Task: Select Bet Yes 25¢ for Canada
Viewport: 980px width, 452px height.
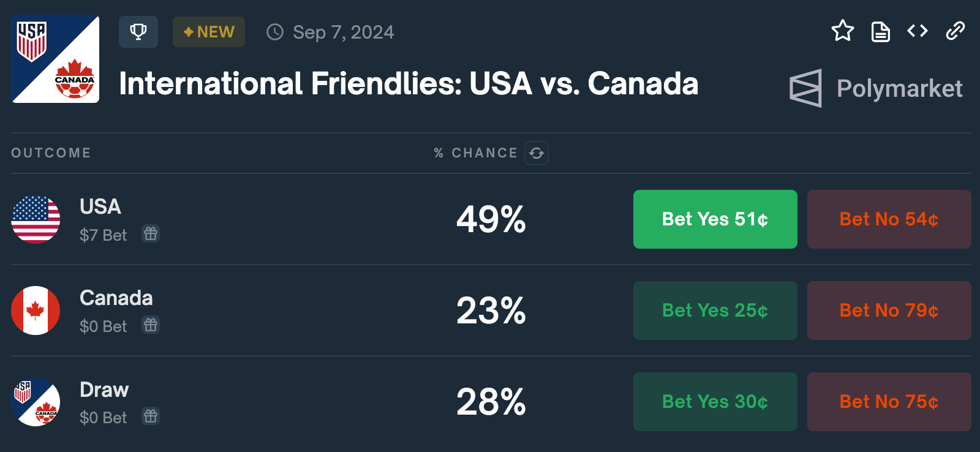Action: pyautogui.click(x=715, y=311)
